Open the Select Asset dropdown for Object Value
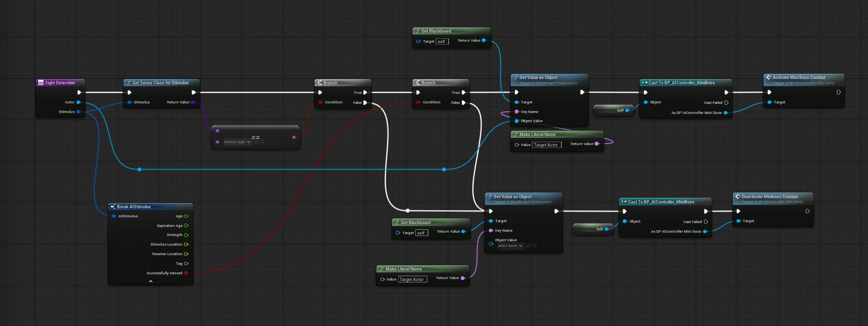The height and width of the screenshot is (326, 868). 510,246
